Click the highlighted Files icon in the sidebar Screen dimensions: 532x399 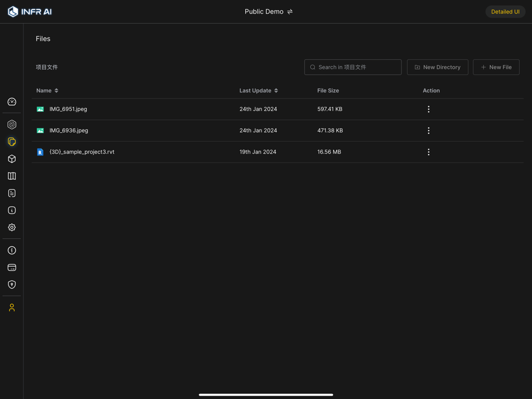[11, 142]
